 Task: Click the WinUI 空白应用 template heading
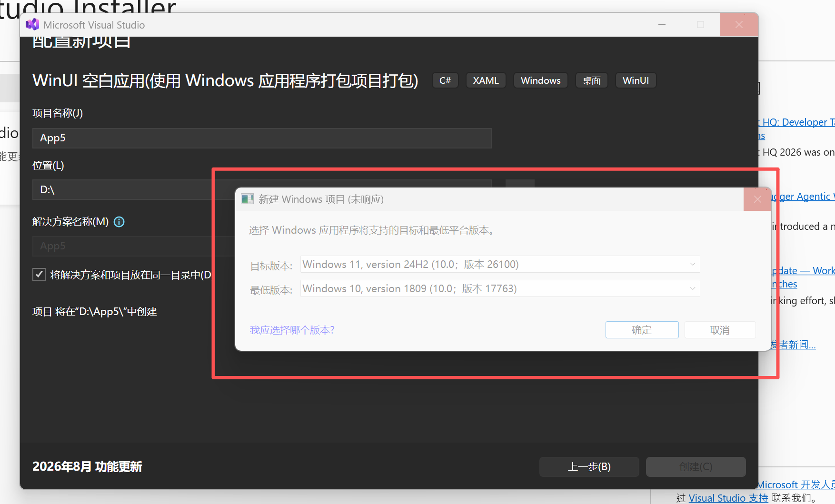[225, 80]
